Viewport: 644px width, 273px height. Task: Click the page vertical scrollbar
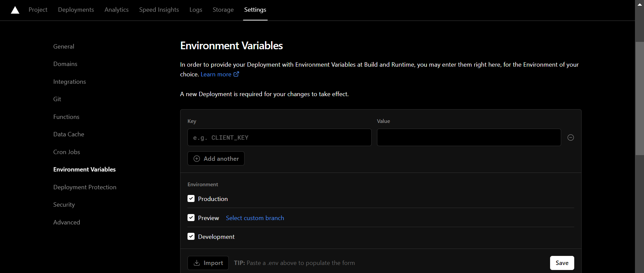coord(639,98)
